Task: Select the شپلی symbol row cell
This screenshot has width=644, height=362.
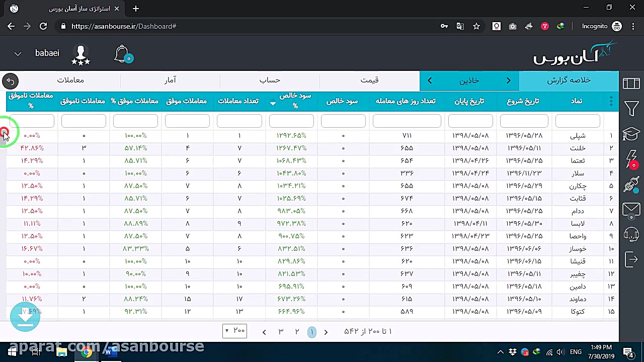Action: (x=578, y=136)
